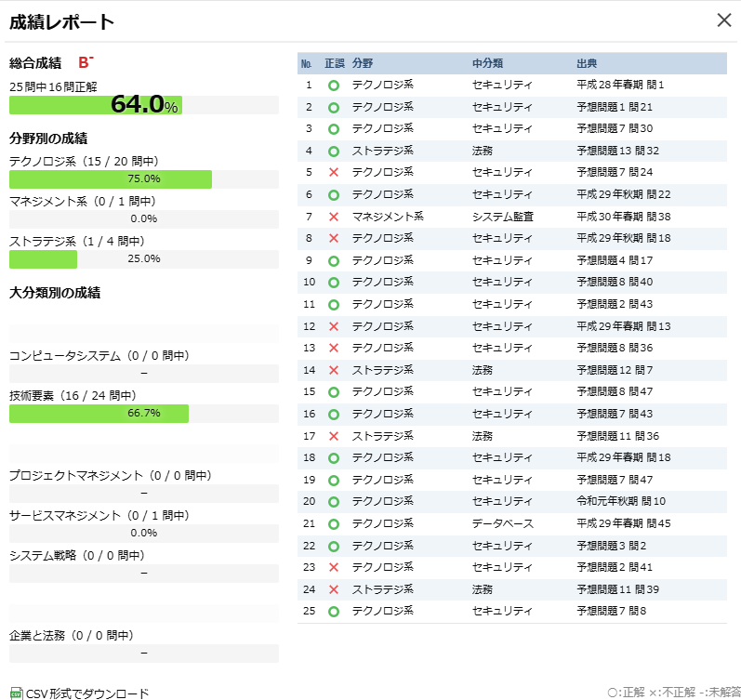
Task: Close the 成績レポート dialog with X icon
Action: coord(724,20)
